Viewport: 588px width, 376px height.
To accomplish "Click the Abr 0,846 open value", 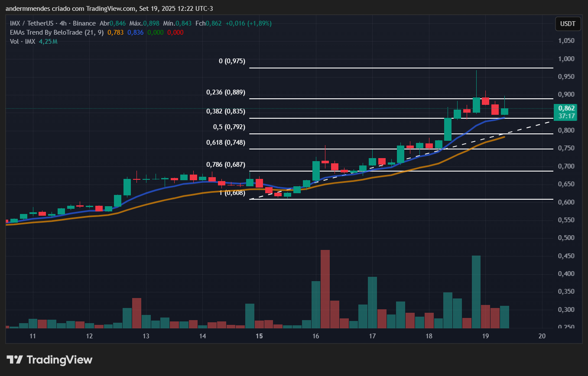I will [113, 23].
